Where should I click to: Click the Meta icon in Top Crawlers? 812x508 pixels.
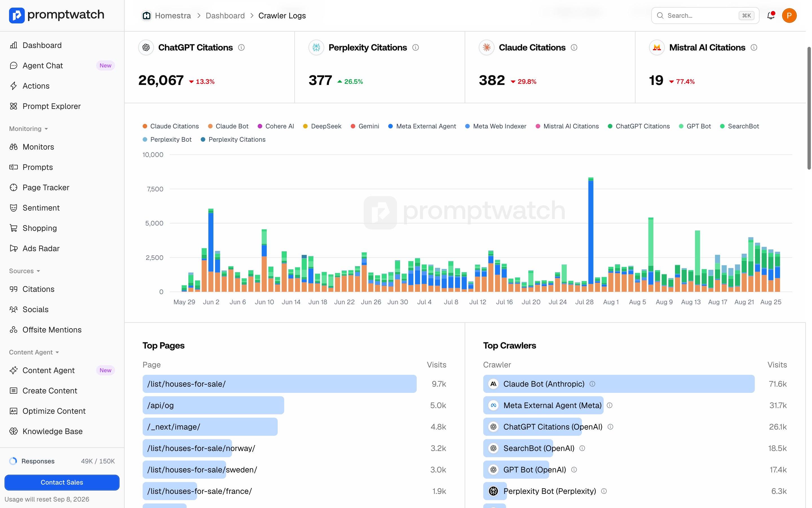(x=493, y=405)
